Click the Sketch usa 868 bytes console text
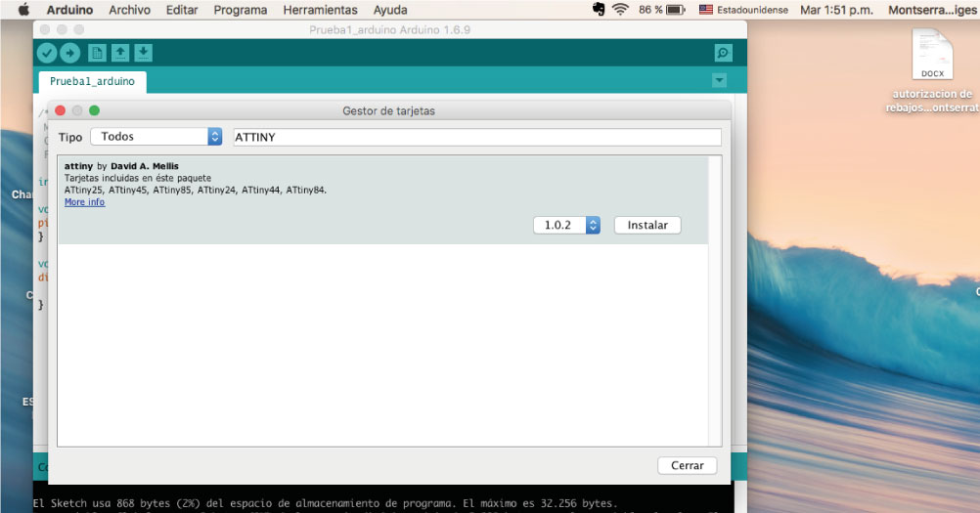This screenshot has width=980, height=513. click(x=325, y=503)
